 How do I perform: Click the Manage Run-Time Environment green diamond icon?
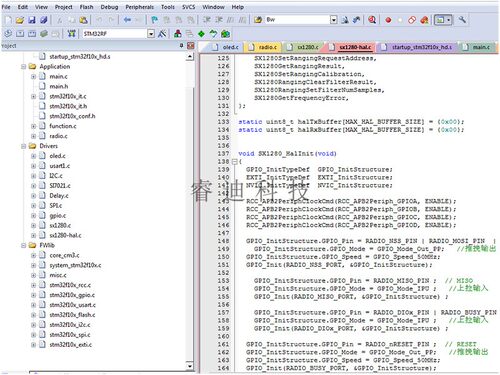click(201, 34)
